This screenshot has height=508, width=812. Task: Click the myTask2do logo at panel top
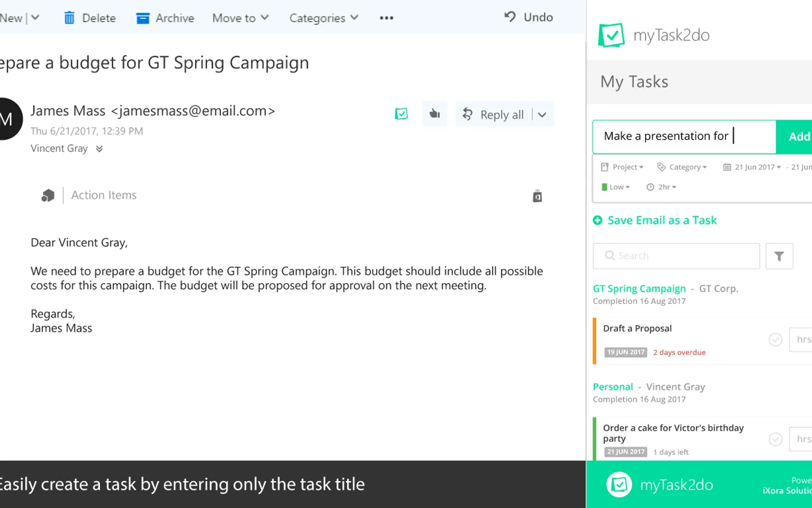[x=654, y=35]
